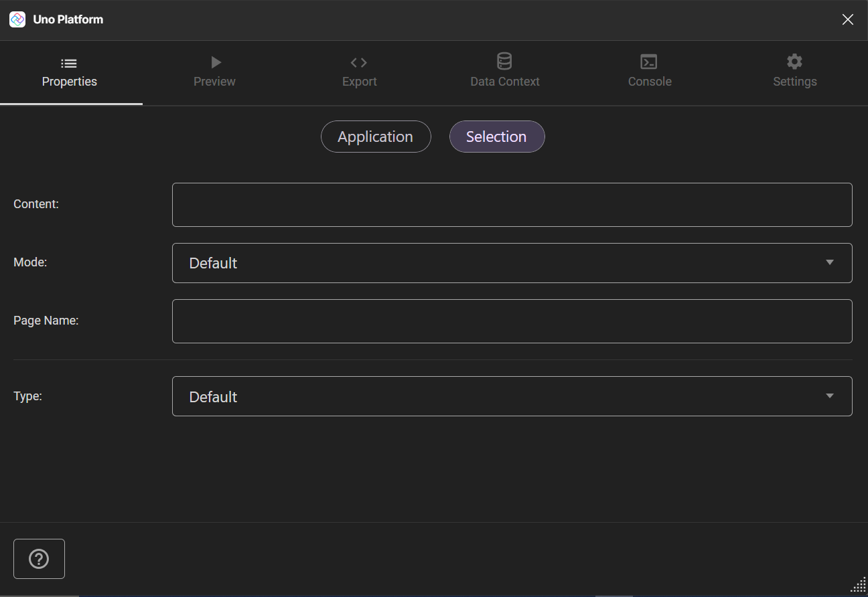Screen dimensions: 868x597
Task: Click inside the Page Name field
Action: [512, 321]
